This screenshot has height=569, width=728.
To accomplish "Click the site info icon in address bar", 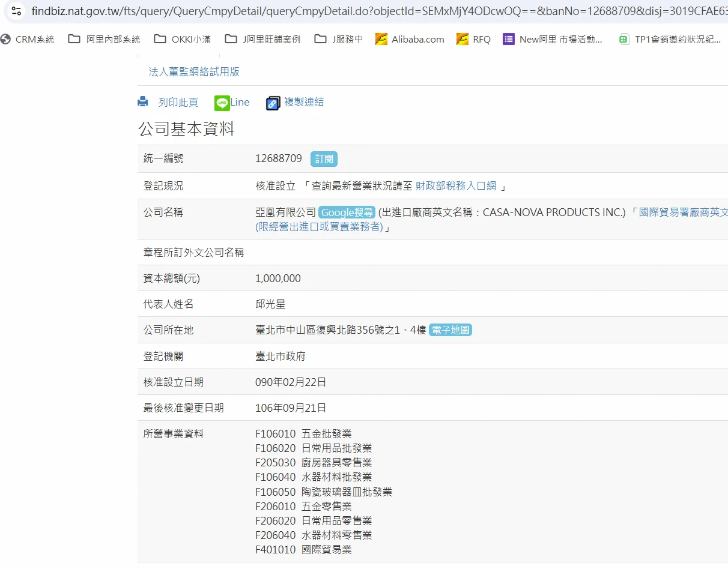I will (x=16, y=11).
